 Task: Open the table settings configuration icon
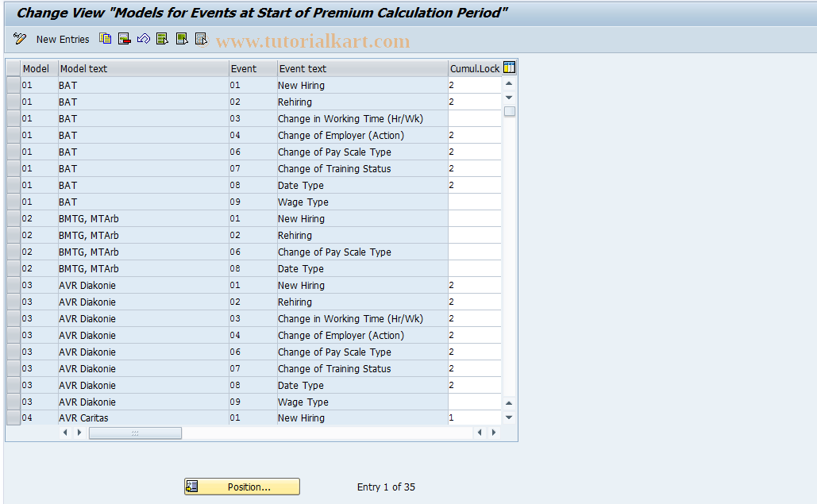pyautogui.click(x=509, y=67)
